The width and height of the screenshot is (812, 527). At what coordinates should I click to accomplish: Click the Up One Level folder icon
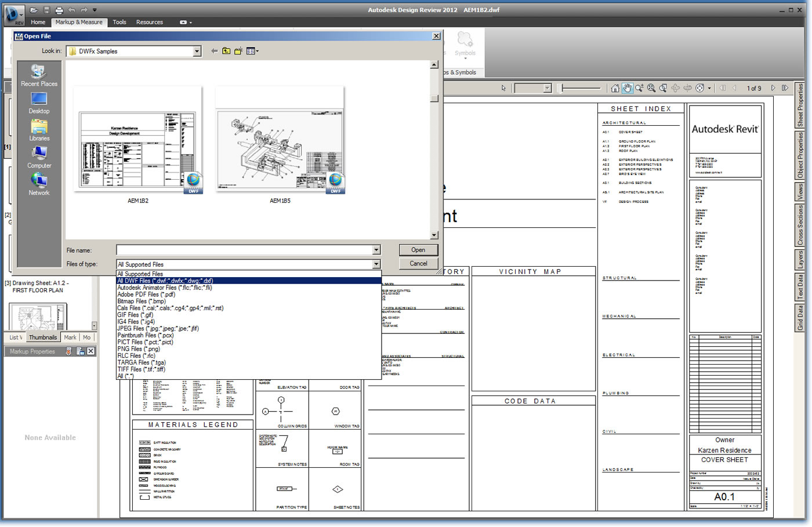[x=226, y=51]
